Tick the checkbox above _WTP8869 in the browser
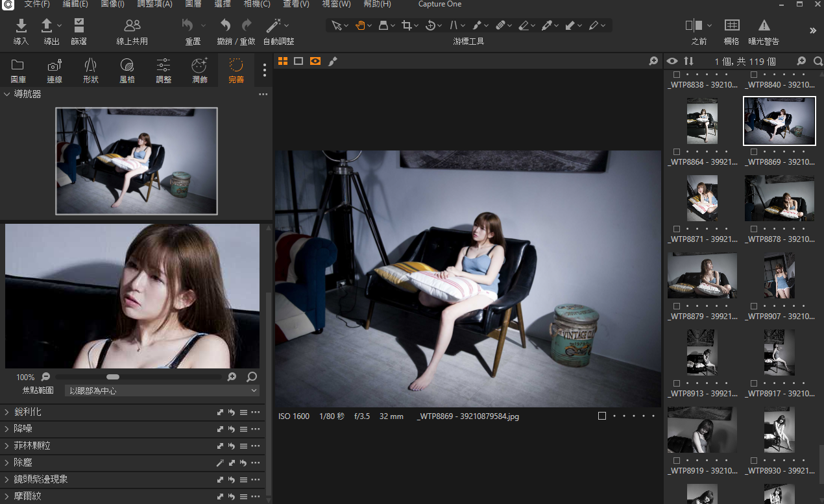The height and width of the screenshot is (504, 824). point(754,152)
